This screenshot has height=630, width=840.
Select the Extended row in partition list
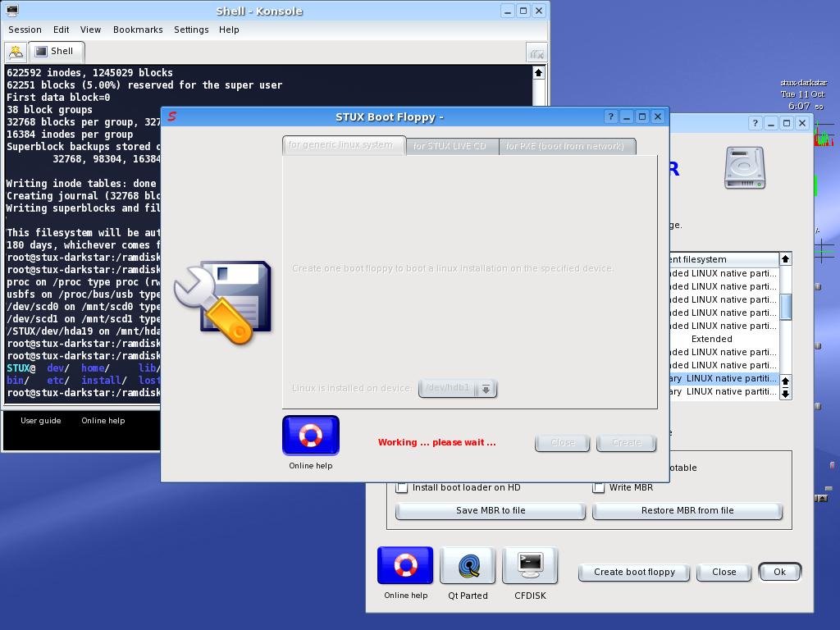[724, 339]
